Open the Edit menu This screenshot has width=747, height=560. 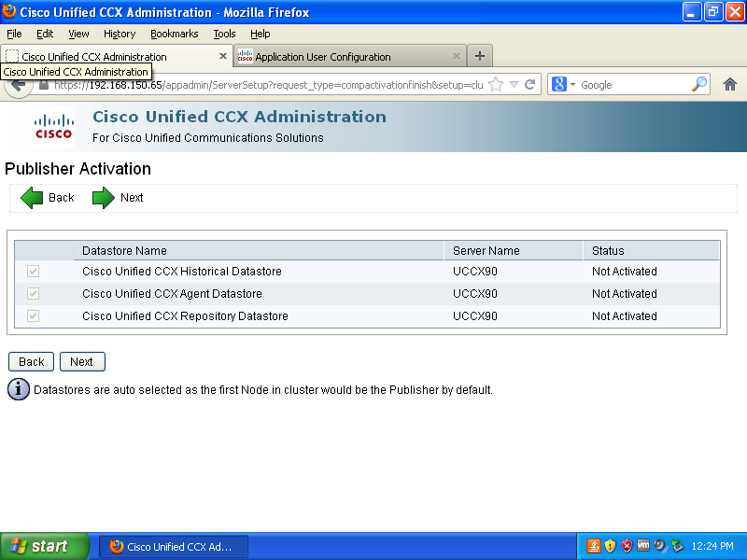pos(45,34)
